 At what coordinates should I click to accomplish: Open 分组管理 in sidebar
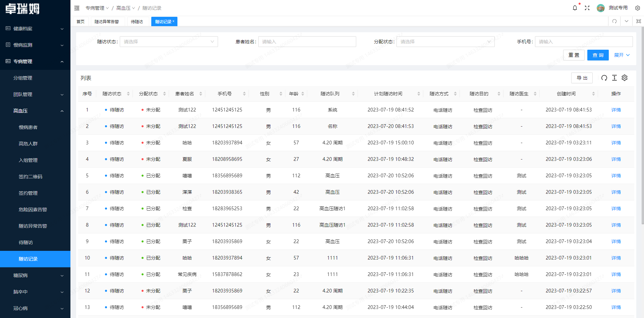(35, 78)
